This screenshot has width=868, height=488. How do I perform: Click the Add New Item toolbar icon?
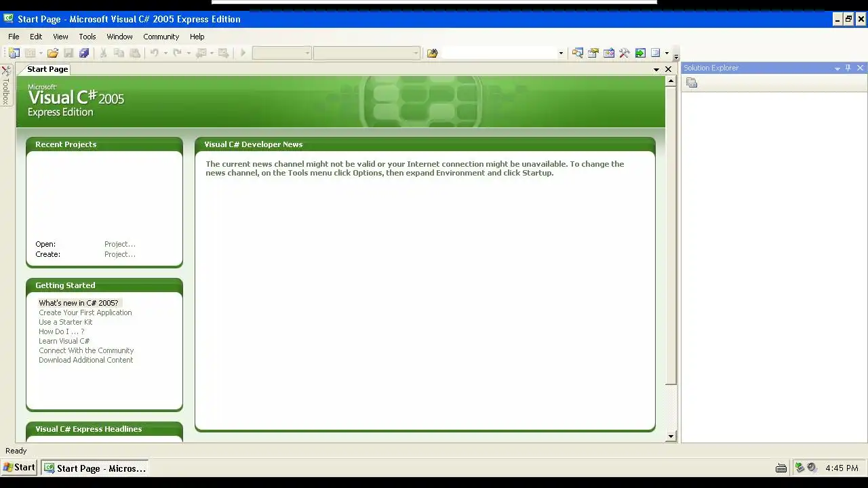point(31,53)
